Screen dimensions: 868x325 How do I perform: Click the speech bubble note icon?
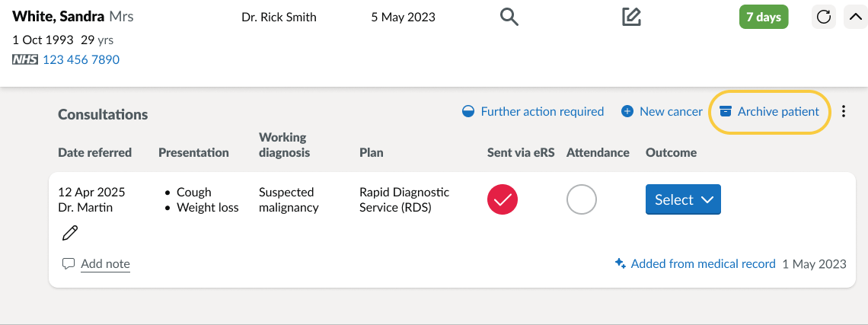pyautogui.click(x=68, y=263)
